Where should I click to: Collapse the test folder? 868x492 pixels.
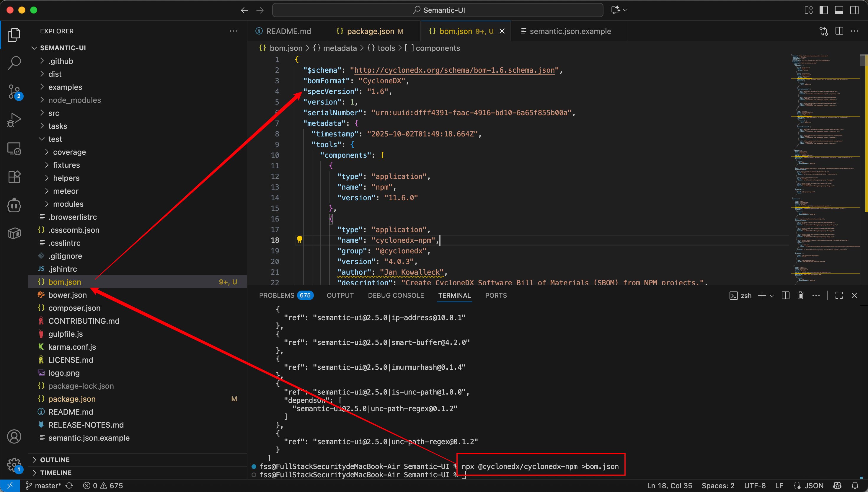pyautogui.click(x=55, y=139)
